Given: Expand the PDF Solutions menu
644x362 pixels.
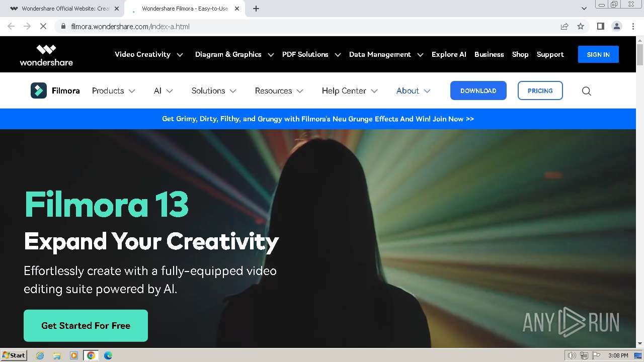Looking at the screenshot, I should [311, 54].
